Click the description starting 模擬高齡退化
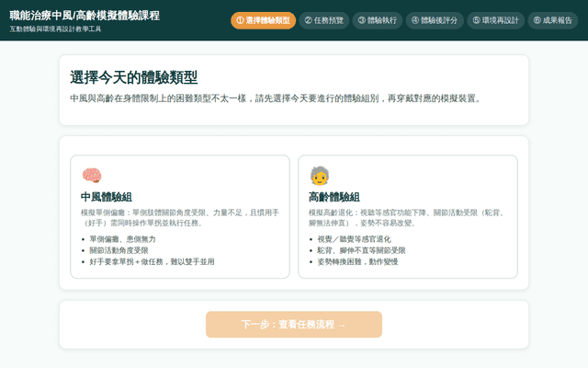Image resolution: width=588 pixels, height=368 pixels. (x=408, y=218)
